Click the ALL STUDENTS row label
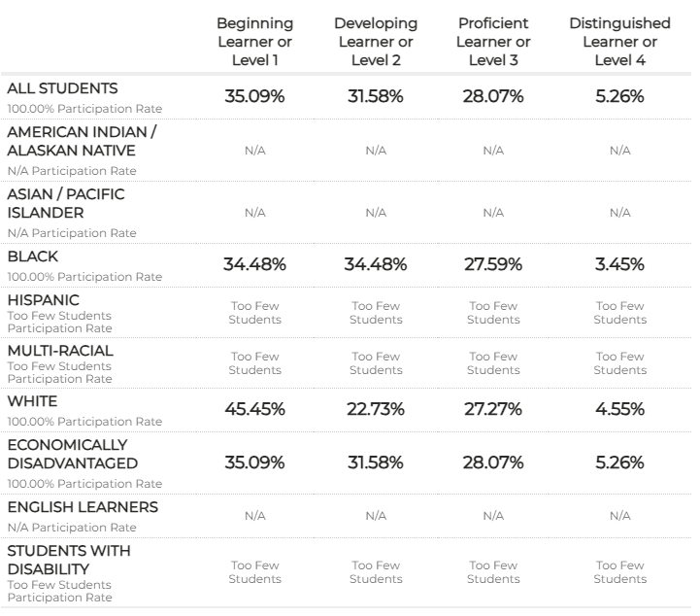 pos(62,88)
